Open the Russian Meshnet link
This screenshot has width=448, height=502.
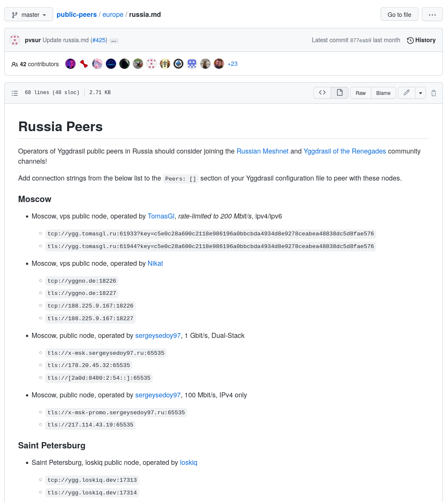(262, 151)
